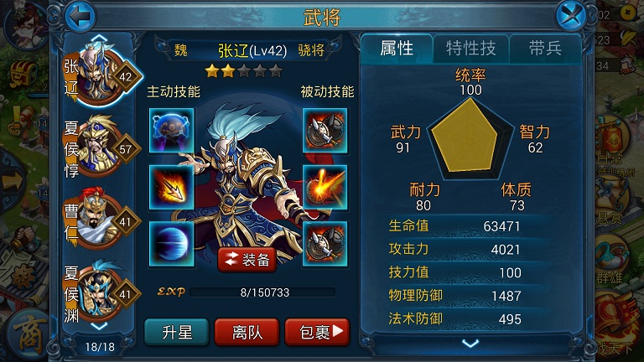Expand the general list downward with chevron
The height and width of the screenshot is (362, 644).
99,327
